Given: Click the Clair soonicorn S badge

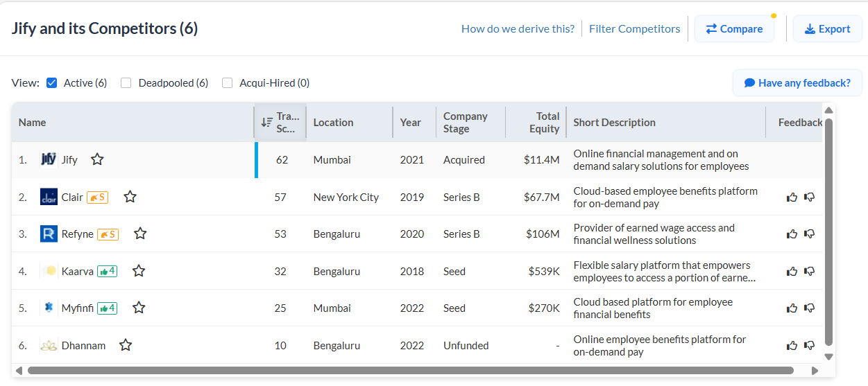Looking at the screenshot, I should coord(97,198).
